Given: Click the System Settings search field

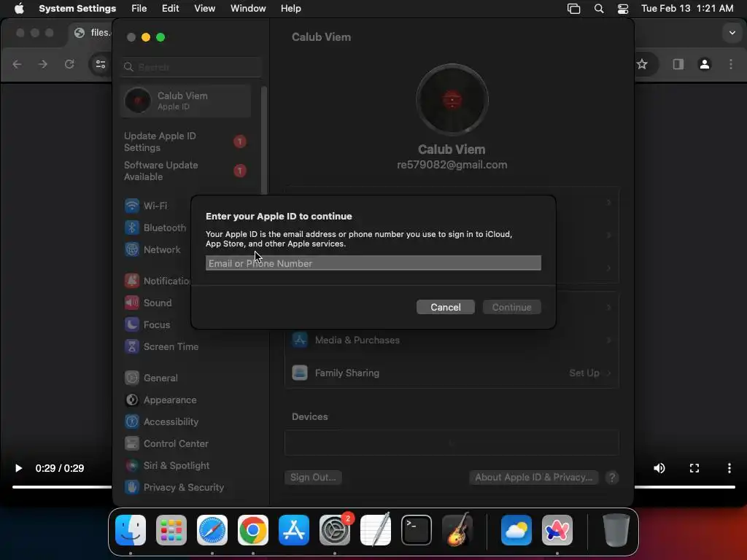Looking at the screenshot, I should coord(191,66).
